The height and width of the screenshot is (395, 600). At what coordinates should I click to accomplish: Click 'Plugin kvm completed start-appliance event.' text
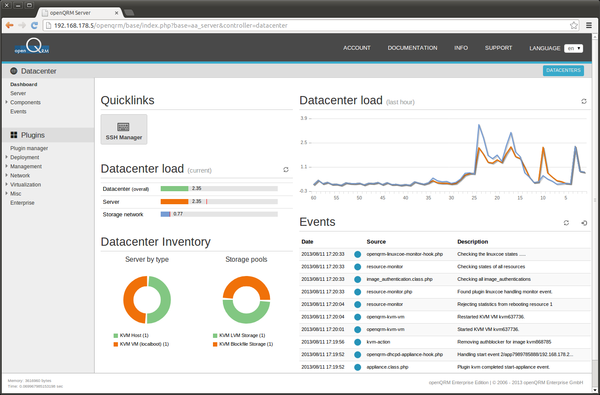click(x=503, y=367)
